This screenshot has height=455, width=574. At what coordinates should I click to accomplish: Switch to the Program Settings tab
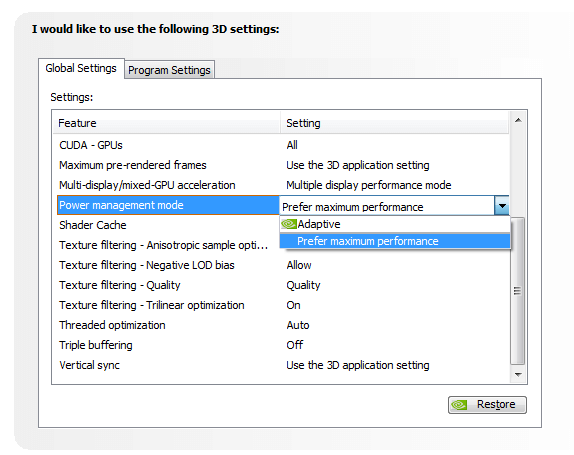click(x=169, y=70)
